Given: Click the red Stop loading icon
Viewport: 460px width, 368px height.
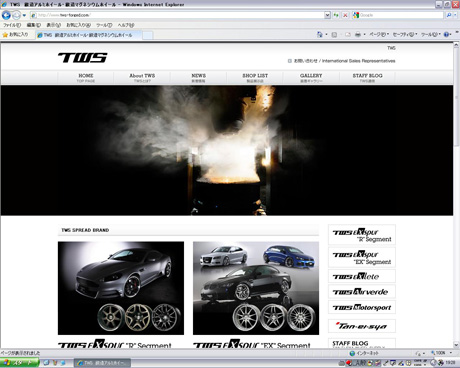Looking at the screenshot, I should tap(345, 15).
